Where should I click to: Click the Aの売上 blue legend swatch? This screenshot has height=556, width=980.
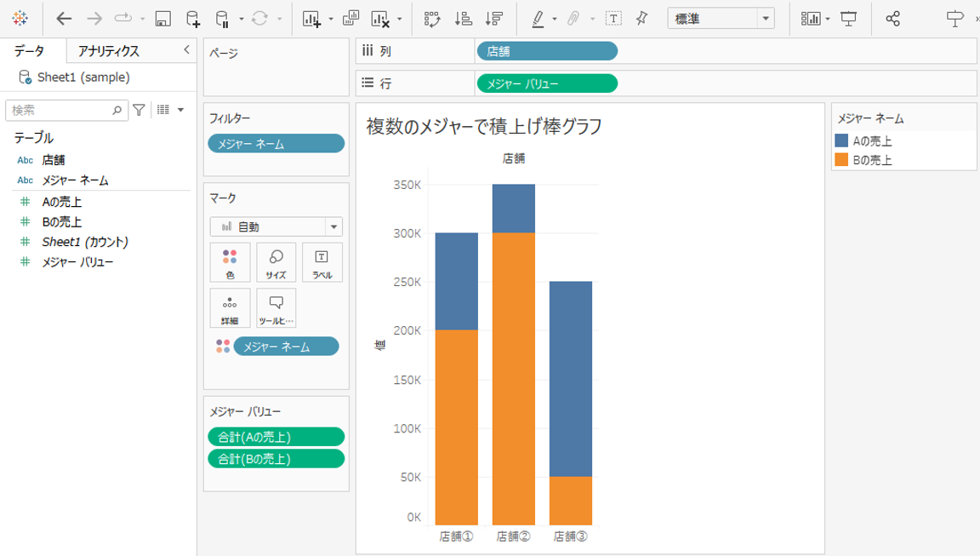(x=841, y=140)
